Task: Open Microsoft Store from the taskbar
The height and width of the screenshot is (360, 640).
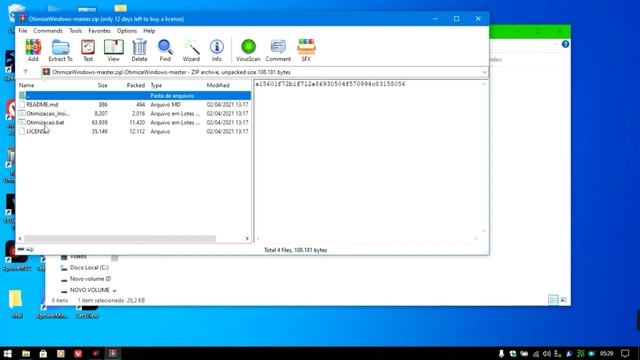Action: coord(43,353)
